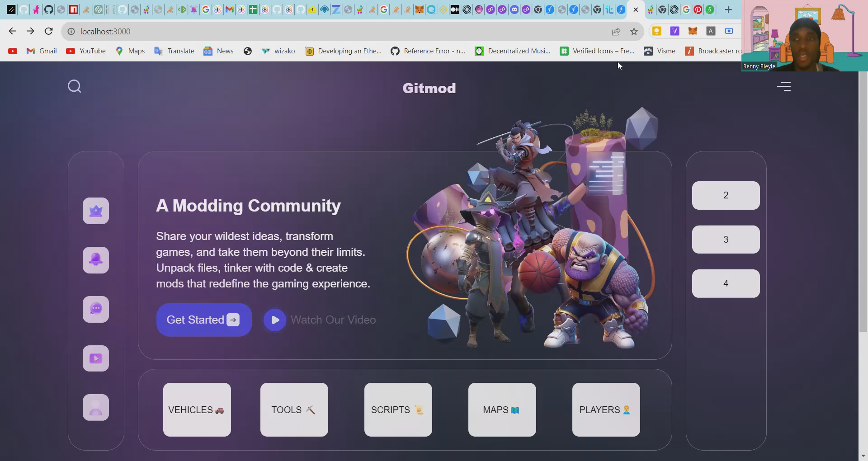Open the search icon on the Gitmod page
This screenshot has width=868, height=461.
(x=75, y=86)
